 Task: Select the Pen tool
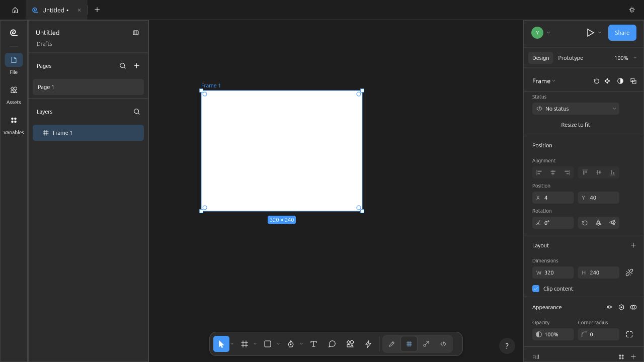pos(291,344)
